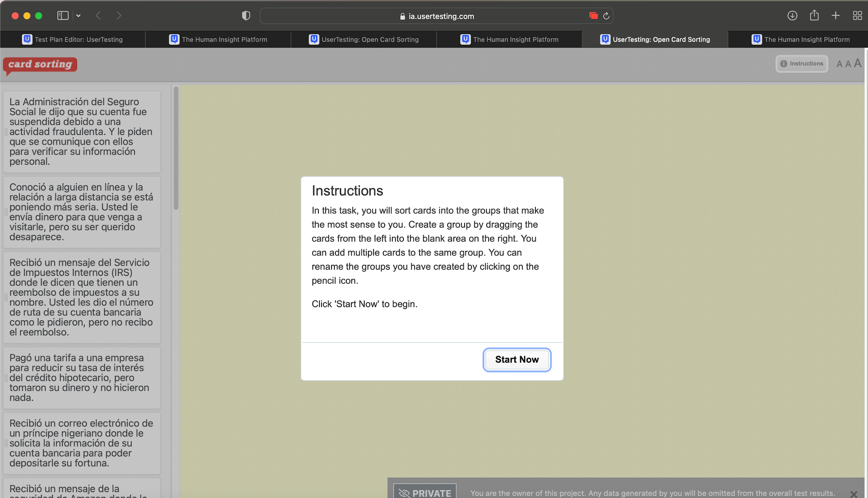Screen dimensions: 868x498
Task: Open the Instructions button in header
Action: [x=801, y=64]
